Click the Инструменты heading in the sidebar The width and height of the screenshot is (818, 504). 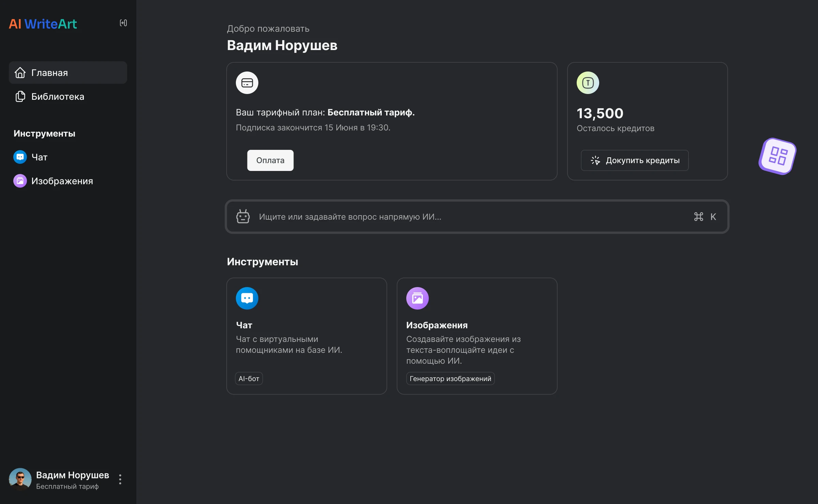[44, 133]
